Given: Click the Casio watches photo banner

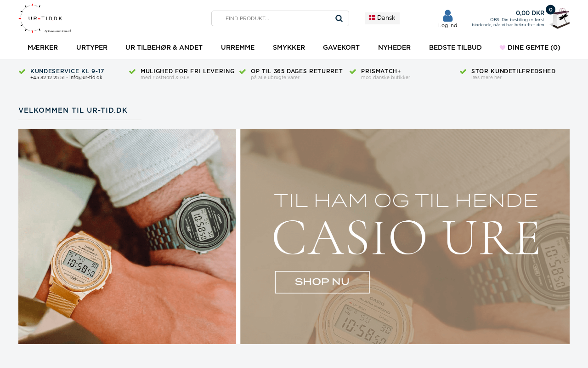Looking at the screenshot, I should pyautogui.click(x=127, y=236).
